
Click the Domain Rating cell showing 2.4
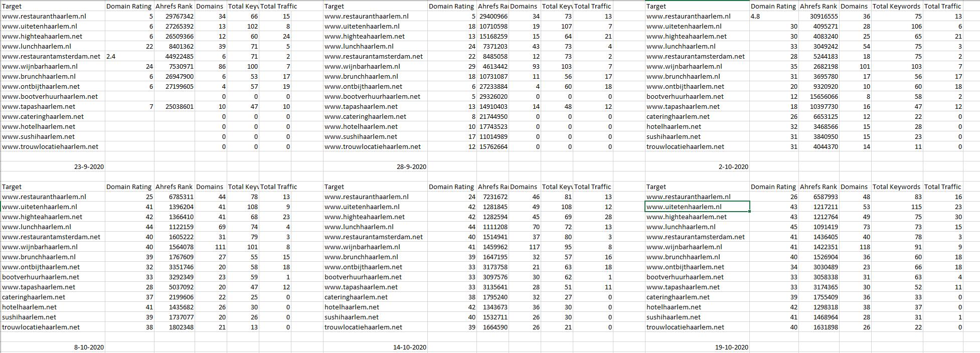point(129,56)
